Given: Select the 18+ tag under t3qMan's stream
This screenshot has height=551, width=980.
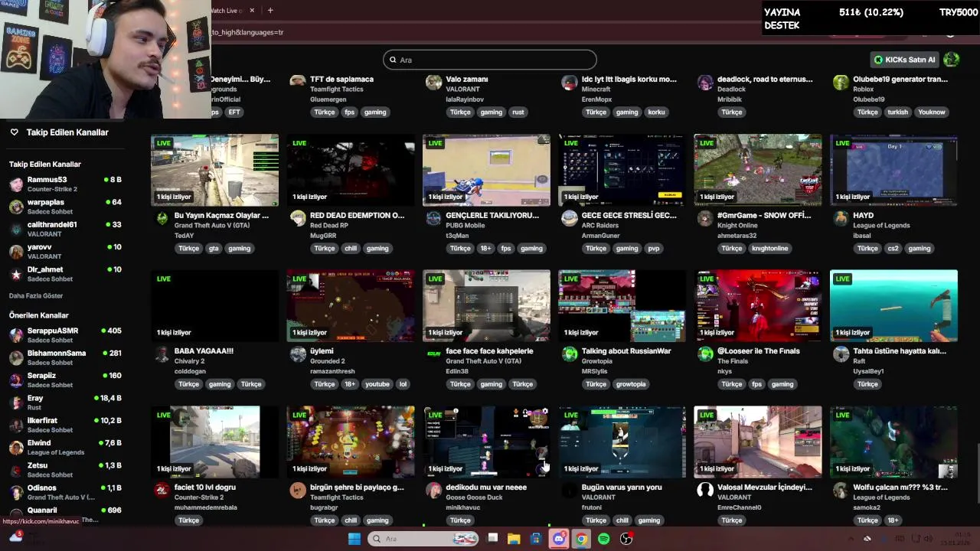Looking at the screenshot, I should point(485,248).
